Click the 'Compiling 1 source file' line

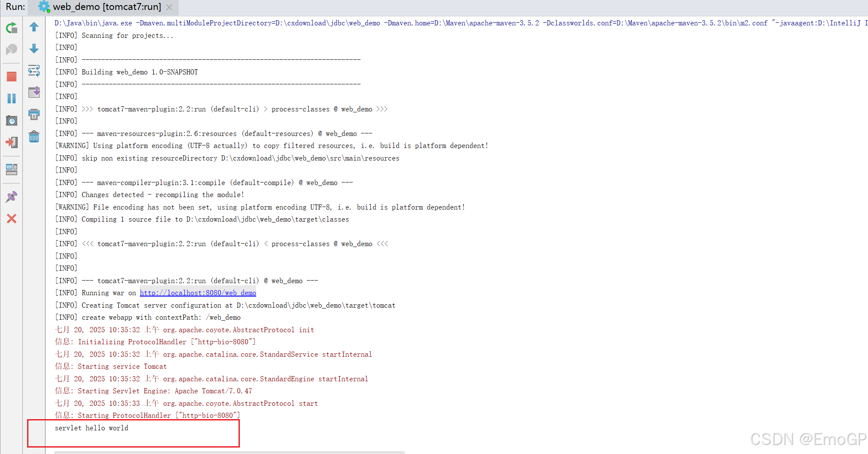pos(202,219)
